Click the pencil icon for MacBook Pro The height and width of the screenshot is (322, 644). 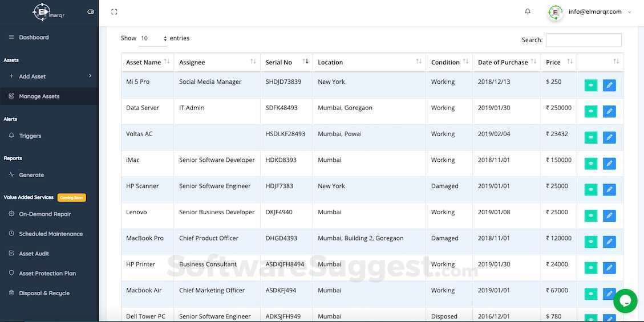point(609,242)
